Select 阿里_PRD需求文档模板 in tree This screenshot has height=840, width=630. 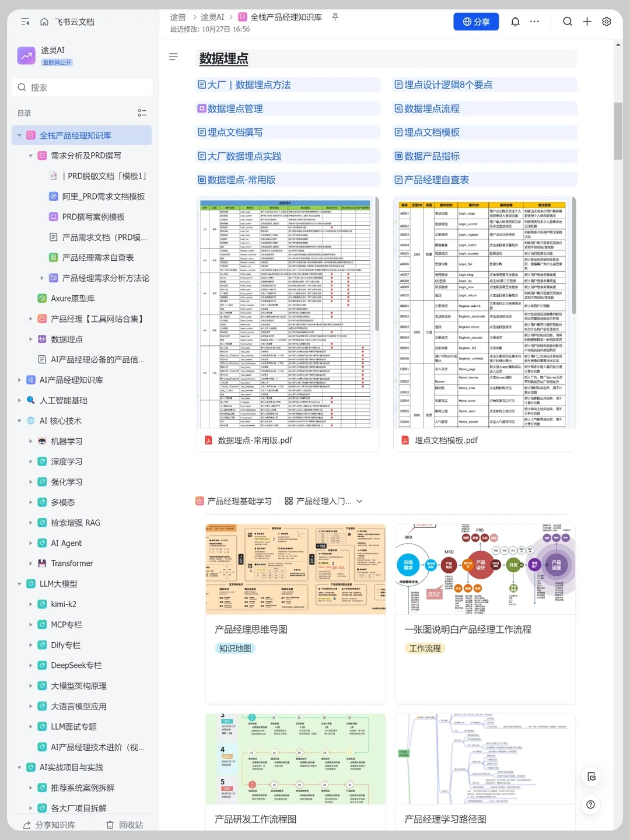pos(104,197)
